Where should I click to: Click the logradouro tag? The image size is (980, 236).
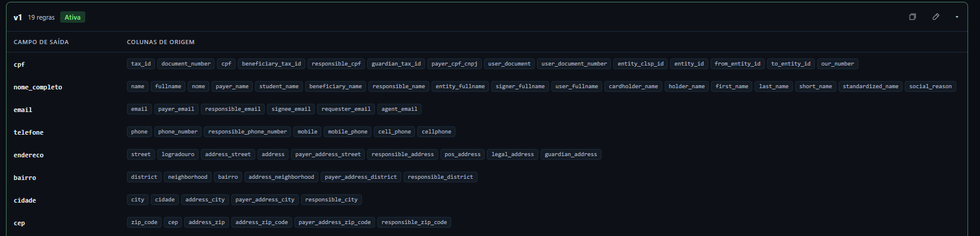click(178, 154)
